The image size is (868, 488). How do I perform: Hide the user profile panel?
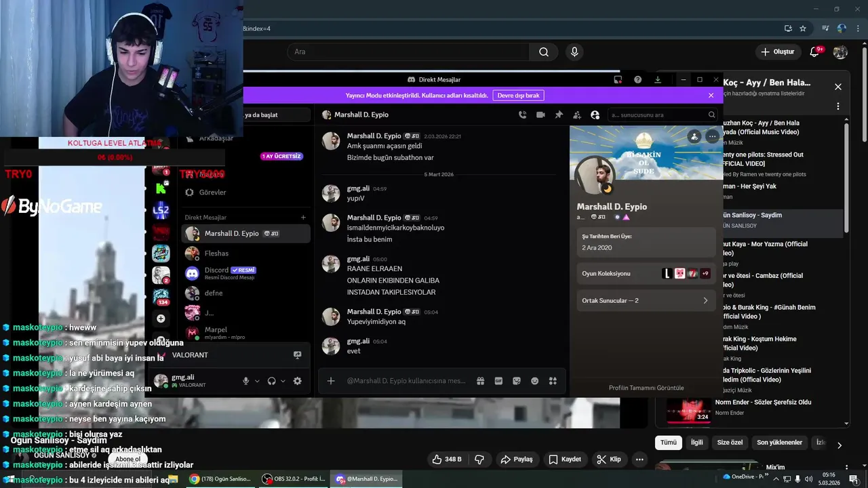pos(595,115)
